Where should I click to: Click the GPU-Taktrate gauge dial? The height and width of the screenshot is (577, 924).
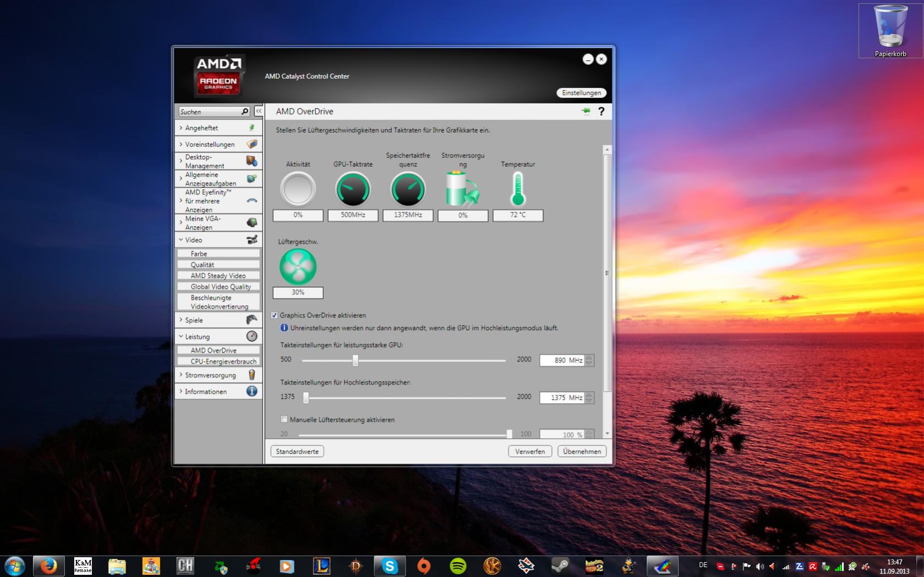pos(353,189)
